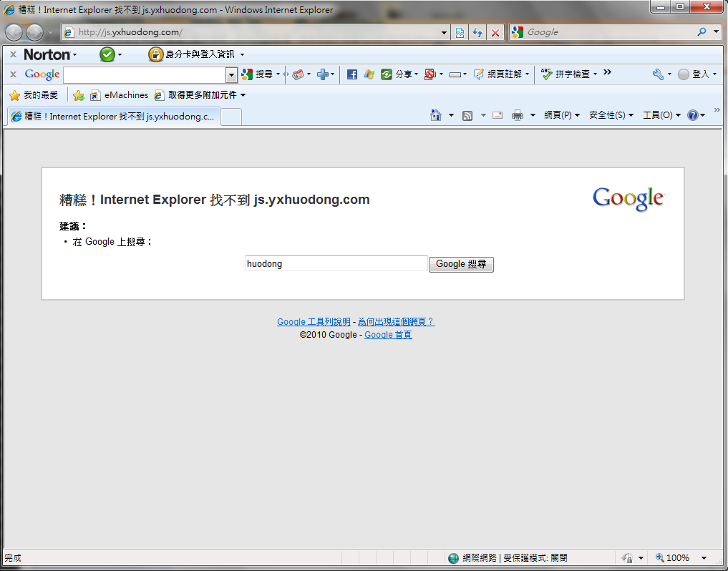Click the huodong search input field
The width and height of the screenshot is (728, 571).
[x=336, y=264]
